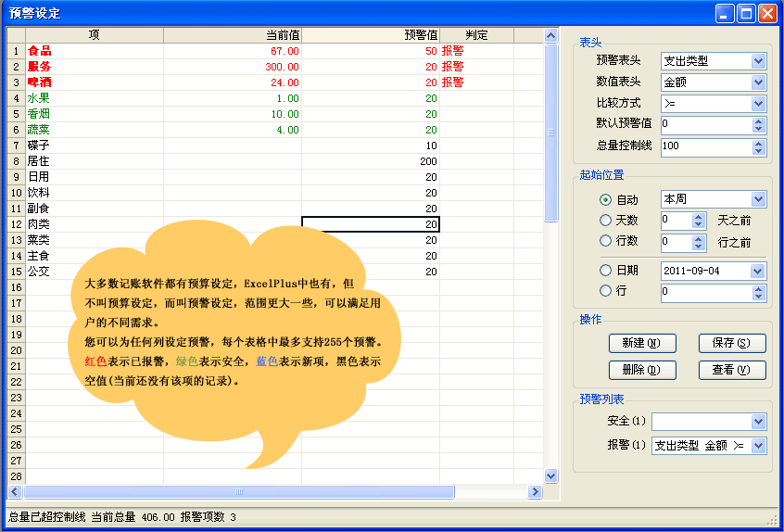
Task: Decrease the 总量控制线 value
Action: coord(758,150)
